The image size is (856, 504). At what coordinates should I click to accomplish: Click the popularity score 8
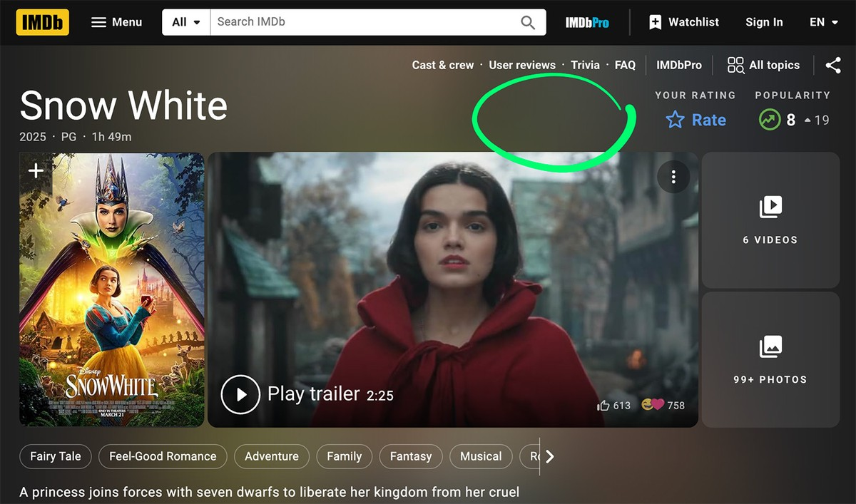[x=790, y=120]
